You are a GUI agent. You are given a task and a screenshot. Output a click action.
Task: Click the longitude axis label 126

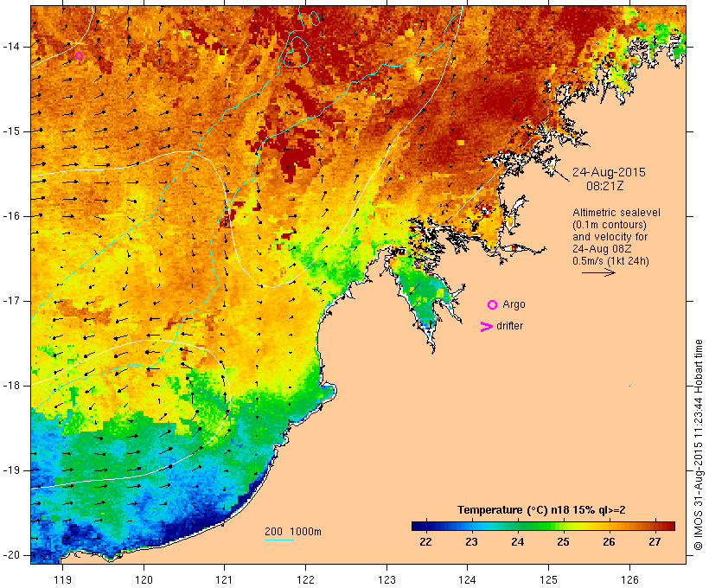point(629,579)
